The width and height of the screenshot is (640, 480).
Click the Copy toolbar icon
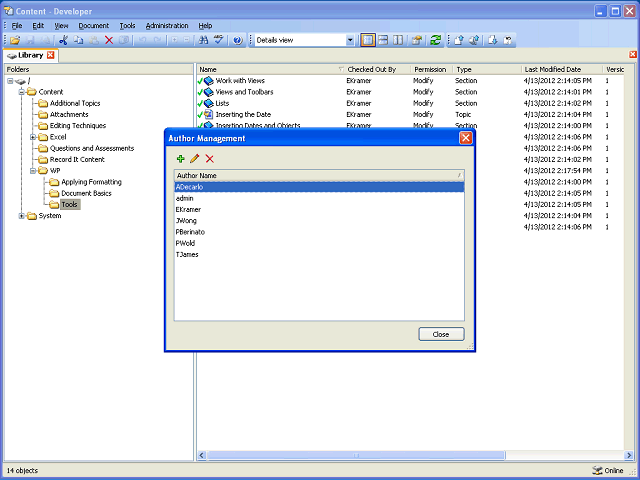point(78,40)
